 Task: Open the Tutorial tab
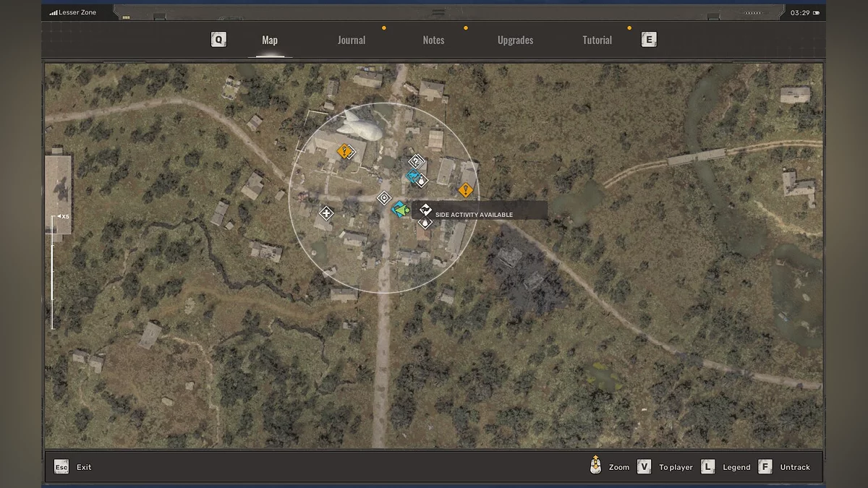[x=597, y=40]
